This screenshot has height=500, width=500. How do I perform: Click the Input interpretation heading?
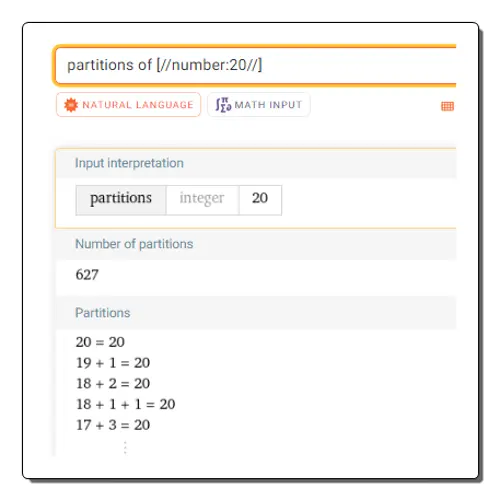[x=129, y=163]
